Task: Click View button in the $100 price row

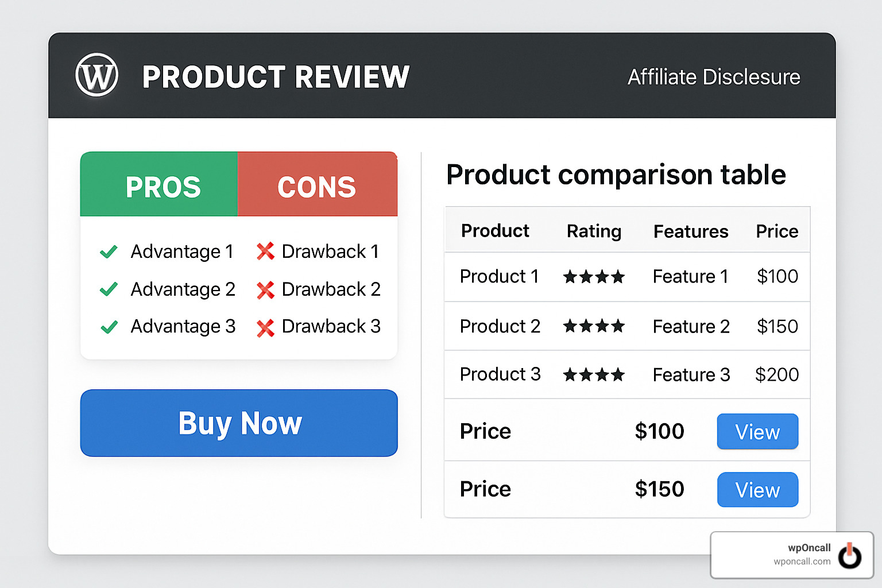Action: [757, 431]
